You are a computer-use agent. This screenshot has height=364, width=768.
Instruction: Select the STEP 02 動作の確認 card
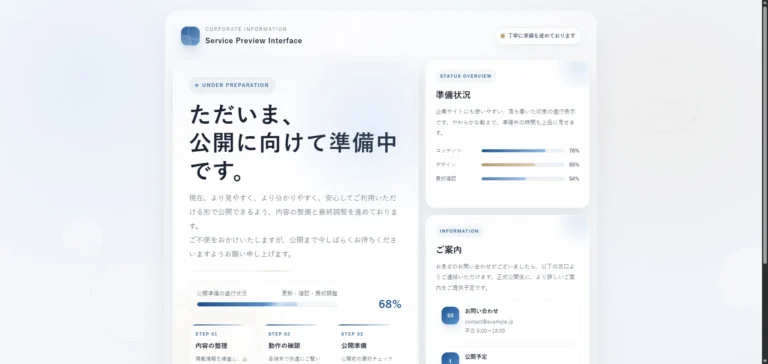click(295, 344)
